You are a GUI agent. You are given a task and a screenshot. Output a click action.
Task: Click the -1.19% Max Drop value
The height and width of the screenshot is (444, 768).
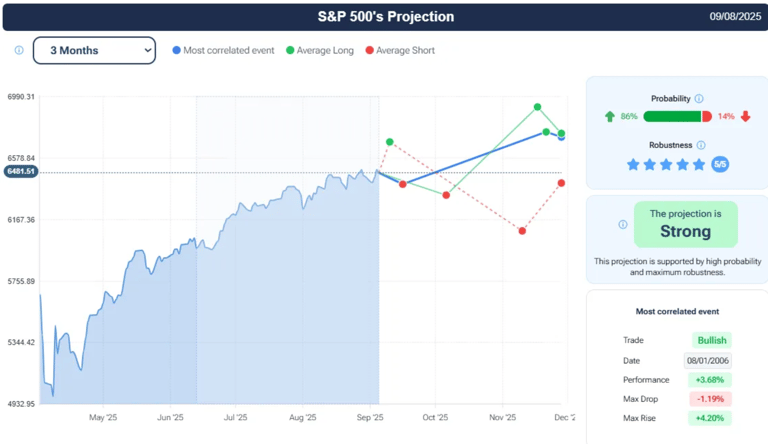[x=709, y=399]
